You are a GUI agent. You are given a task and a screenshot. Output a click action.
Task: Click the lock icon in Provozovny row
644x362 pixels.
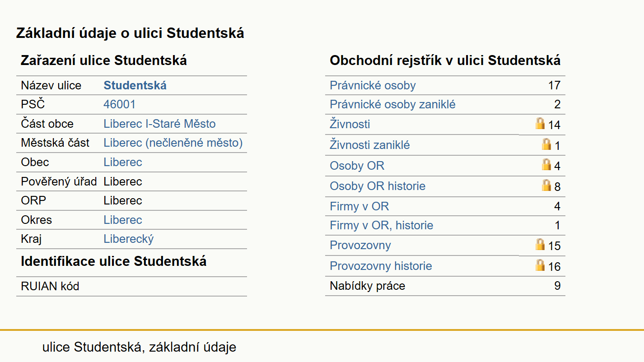pyautogui.click(x=540, y=244)
